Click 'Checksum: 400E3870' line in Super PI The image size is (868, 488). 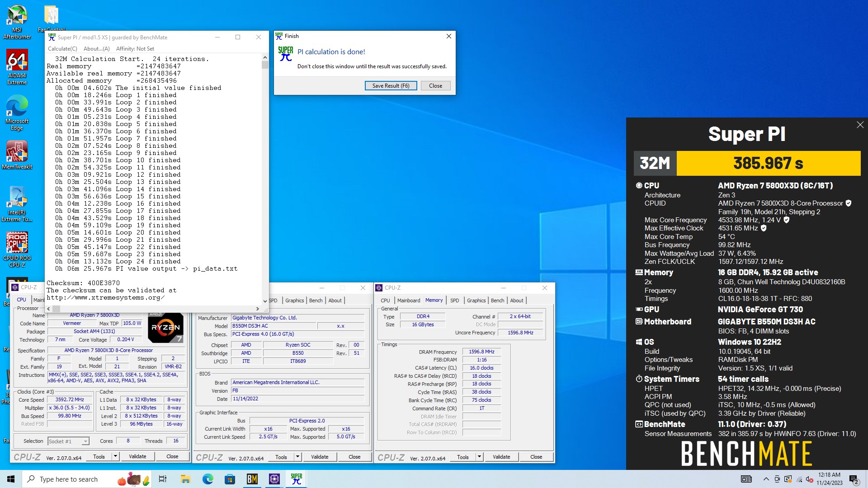pyautogui.click(x=83, y=283)
